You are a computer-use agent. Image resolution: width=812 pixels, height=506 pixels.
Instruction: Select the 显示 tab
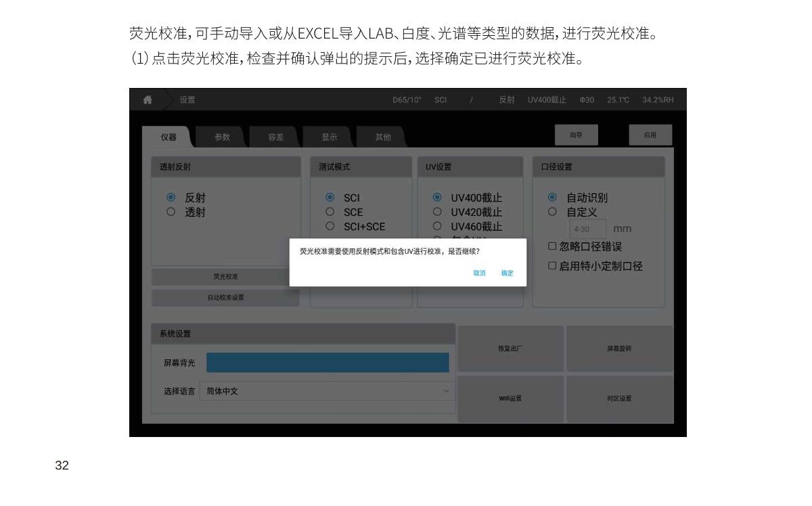pyautogui.click(x=329, y=137)
